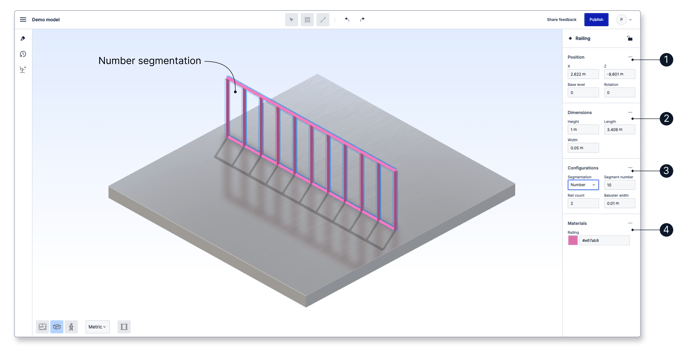This screenshot has width=688, height=362.
Task: Open the pink Railing material swatch
Action: pyautogui.click(x=573, y=240)
